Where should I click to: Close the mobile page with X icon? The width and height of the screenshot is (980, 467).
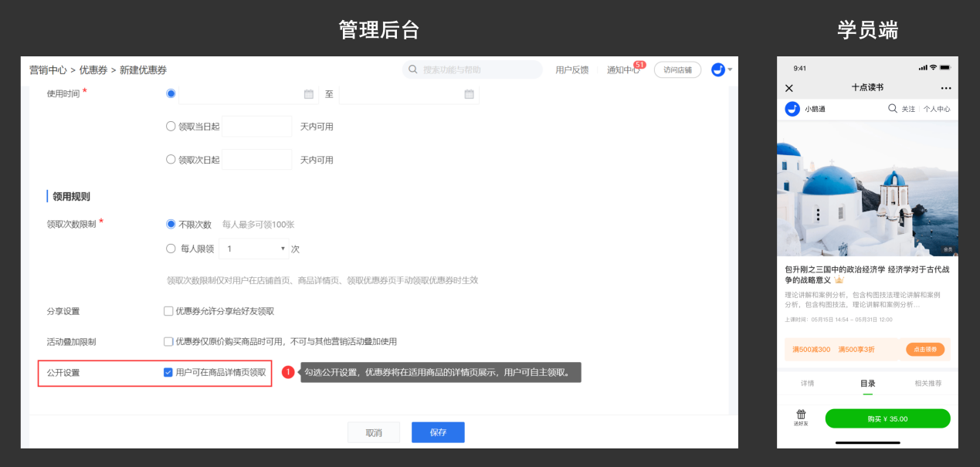[788, 88]
